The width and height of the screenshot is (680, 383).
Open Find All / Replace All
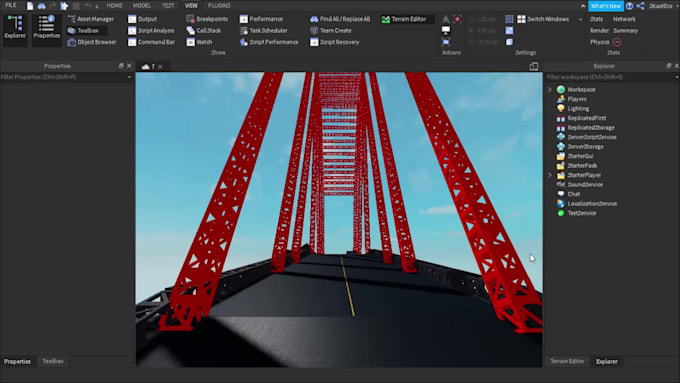(x=340, y=19)
